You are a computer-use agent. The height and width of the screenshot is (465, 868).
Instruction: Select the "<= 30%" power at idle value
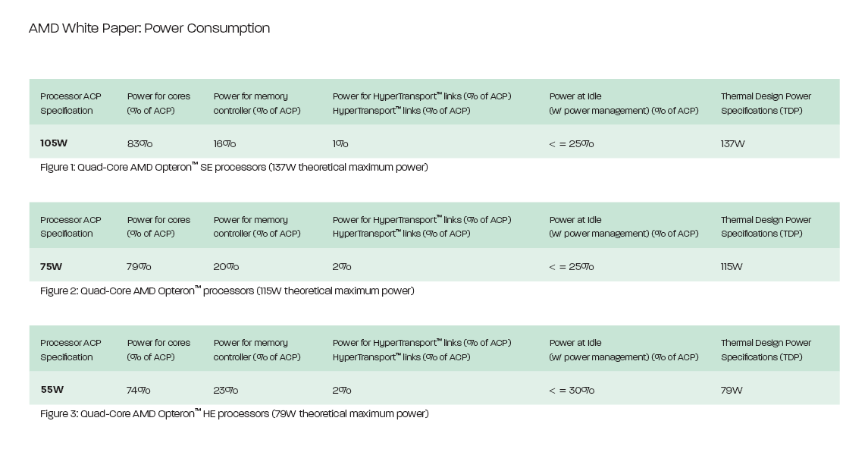572,390
